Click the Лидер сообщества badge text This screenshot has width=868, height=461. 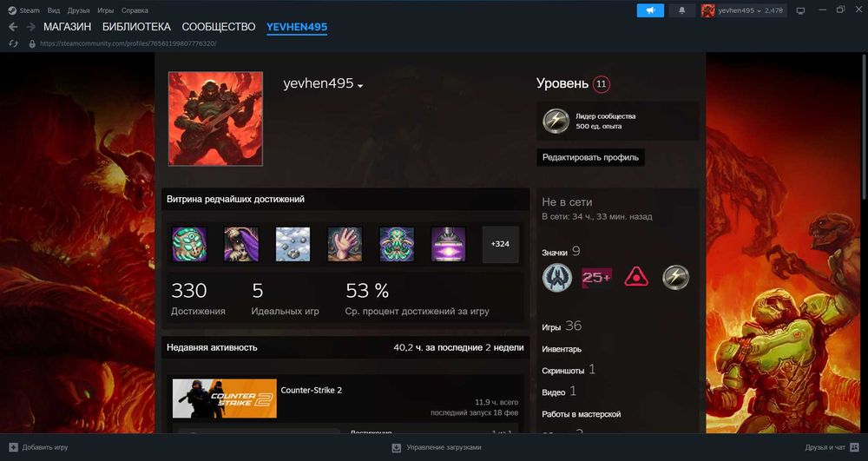[x=606, y=116]
